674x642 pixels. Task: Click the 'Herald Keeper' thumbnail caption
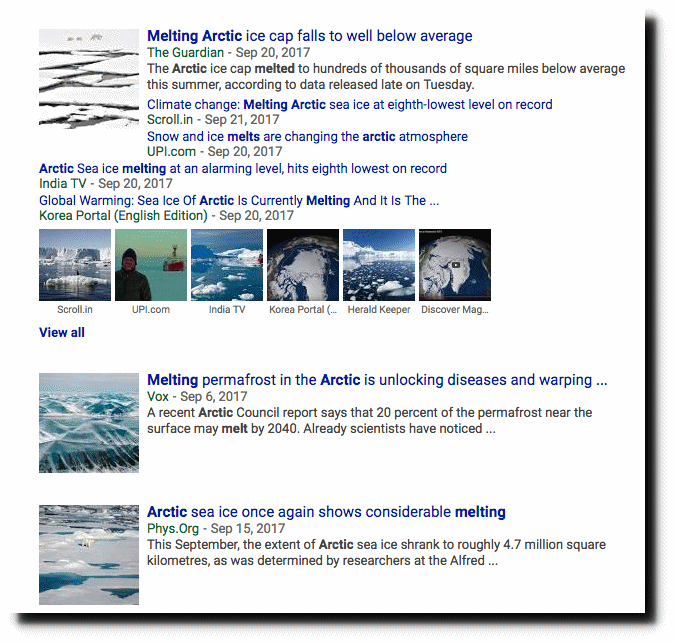pos(379,309)
